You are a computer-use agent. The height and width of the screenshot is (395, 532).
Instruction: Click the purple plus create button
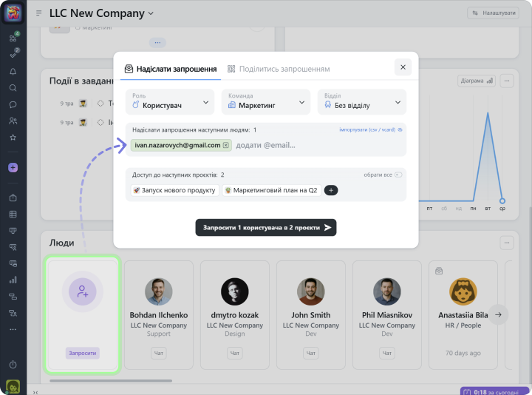tap(13, 168)
